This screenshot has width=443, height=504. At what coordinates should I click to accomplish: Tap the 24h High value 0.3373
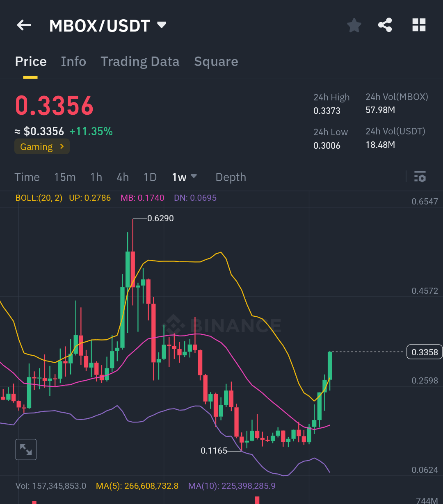pos(327,111)
